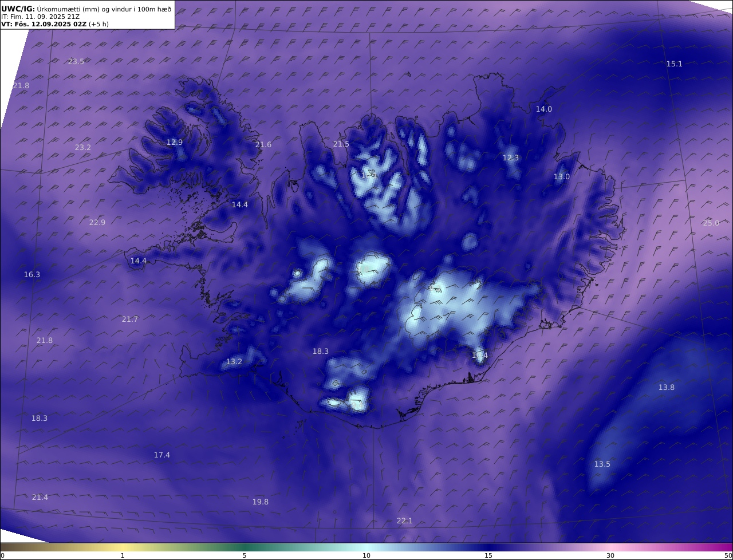The width and height of the screenshot is (733, 560).
Task: Click the value label 22.1 on the map
Action: (405, 520)
